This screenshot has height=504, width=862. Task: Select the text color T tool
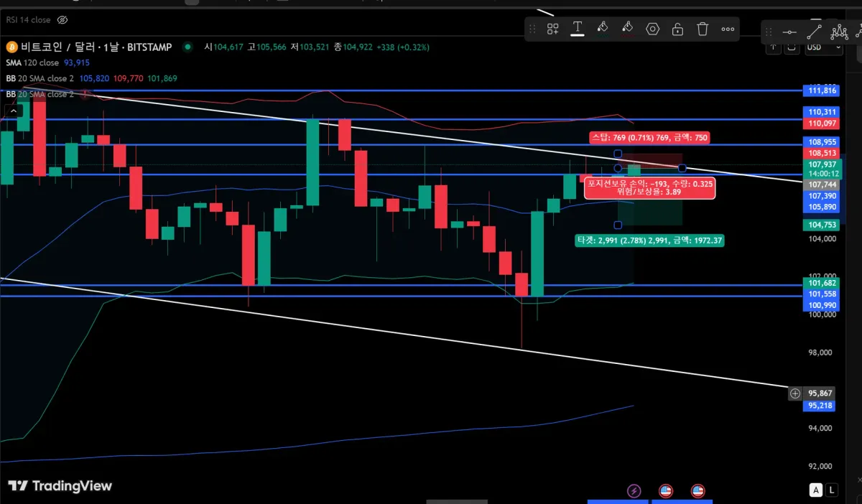click(x=578, y=29)
